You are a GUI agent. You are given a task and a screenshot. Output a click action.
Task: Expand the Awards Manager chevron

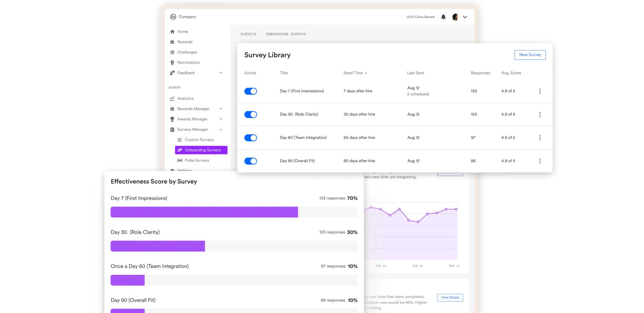[x=221, y=119]
